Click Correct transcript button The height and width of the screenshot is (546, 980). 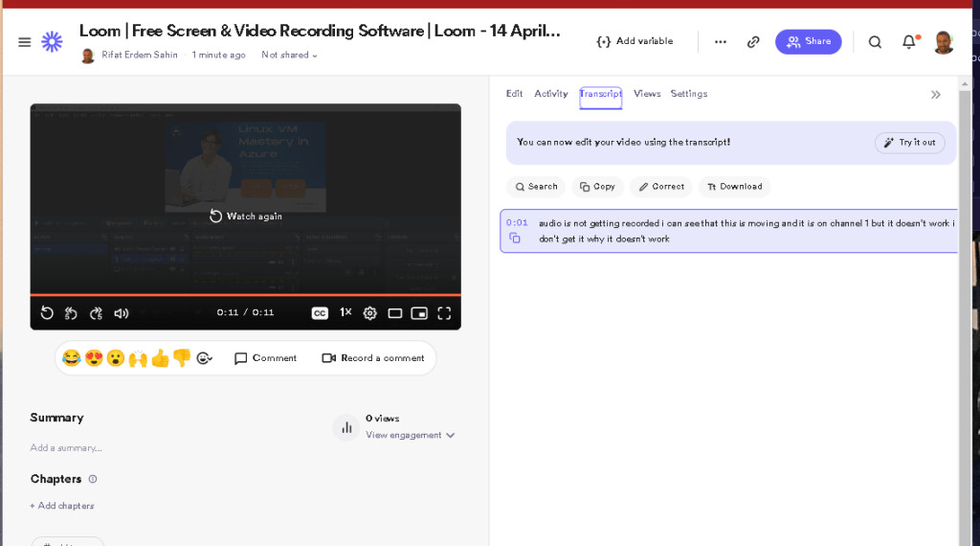point(661,187)
